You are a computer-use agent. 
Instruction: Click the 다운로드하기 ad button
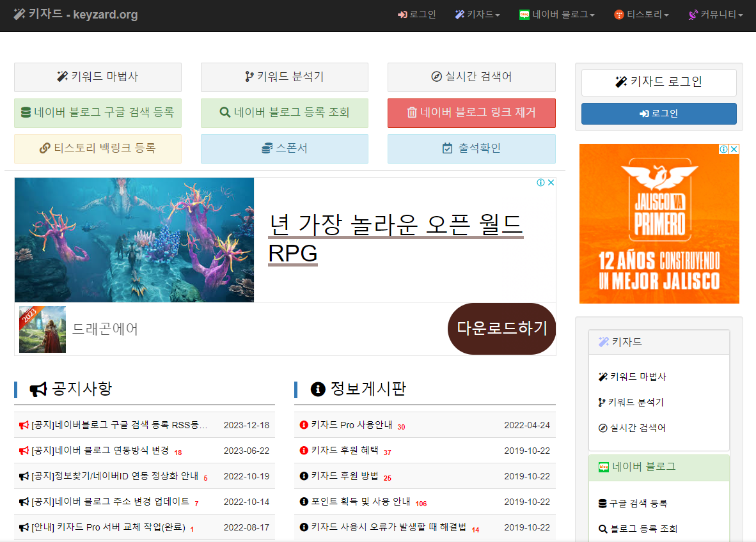point(501,329)
